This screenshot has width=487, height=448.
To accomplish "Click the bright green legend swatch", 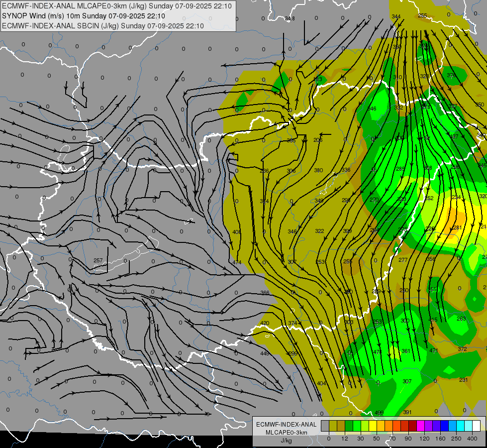I will [x=357, y=426].
